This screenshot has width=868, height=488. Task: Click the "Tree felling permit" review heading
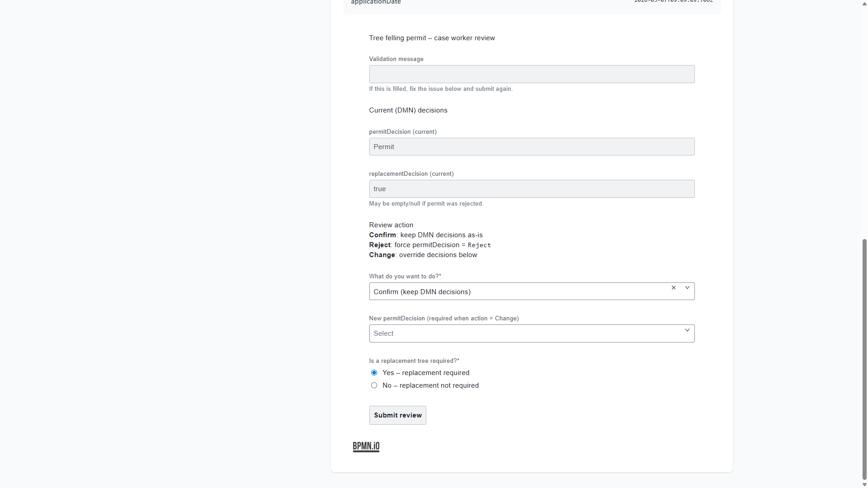(432, 38)
